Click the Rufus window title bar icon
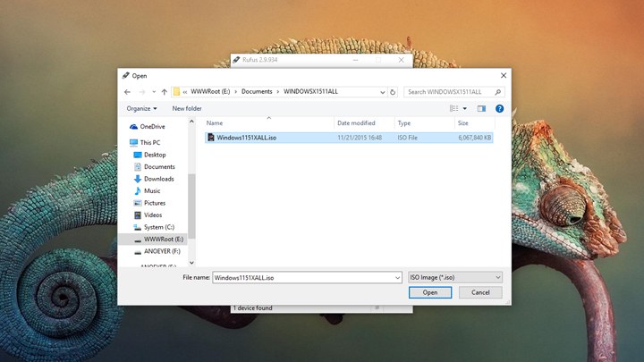The image size is (644, 362). pyautogui.click(x=236, y=60)
